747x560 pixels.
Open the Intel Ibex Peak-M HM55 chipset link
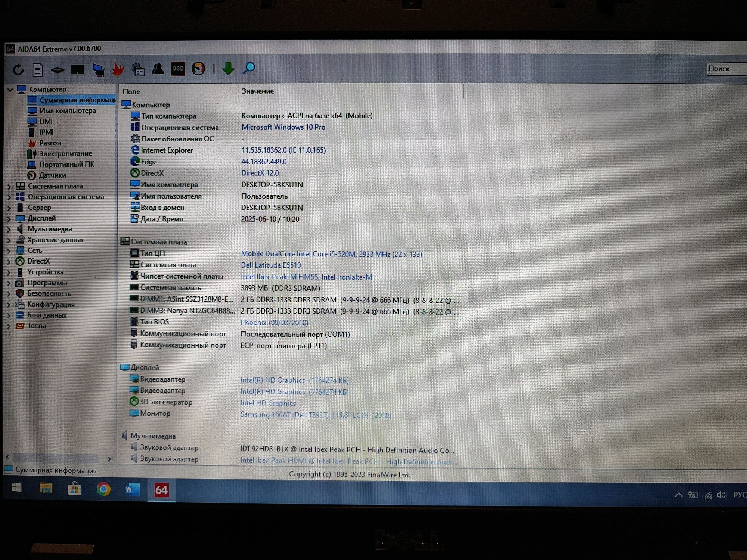point(306,277)
